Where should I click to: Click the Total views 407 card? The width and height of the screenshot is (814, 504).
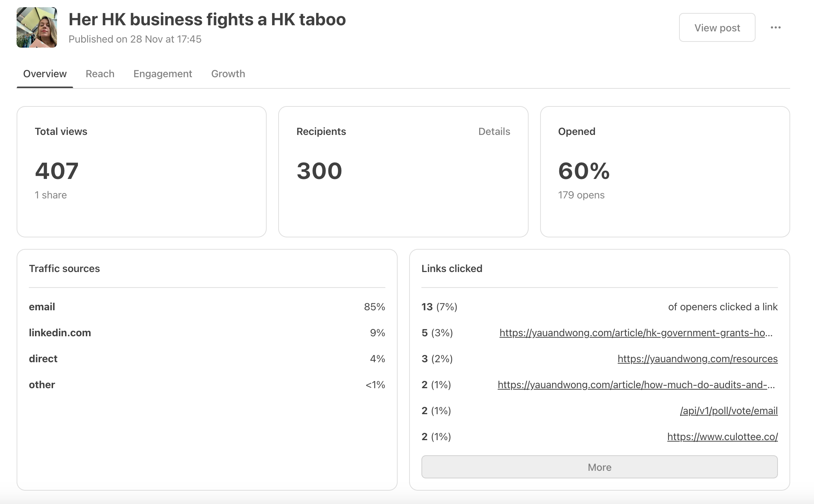pos(141,171)
